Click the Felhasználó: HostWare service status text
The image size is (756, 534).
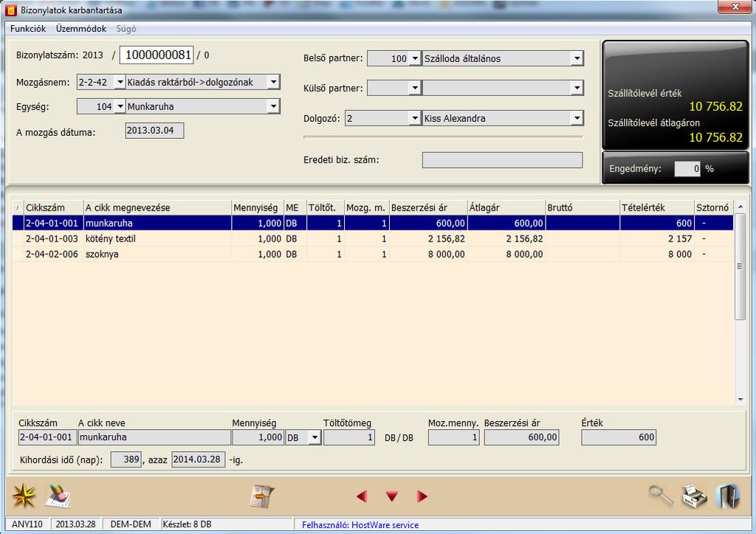click(360, 525)
